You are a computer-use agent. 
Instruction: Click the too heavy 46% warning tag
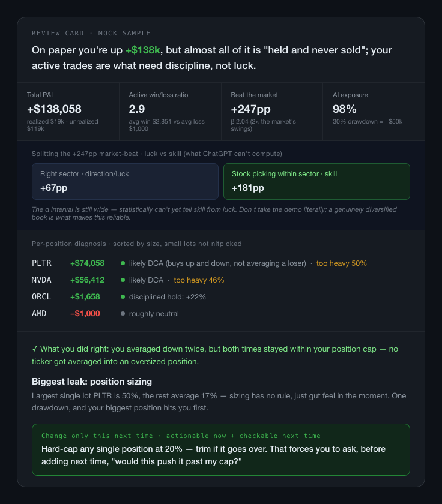coord(199,280)
